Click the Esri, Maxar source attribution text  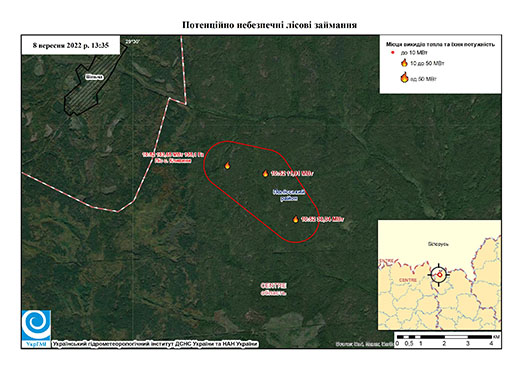[365, 344]
